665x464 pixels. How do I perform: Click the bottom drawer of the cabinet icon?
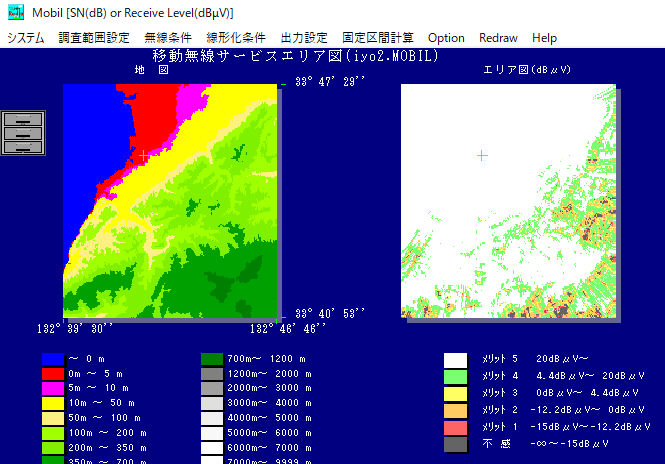coord(24,147)
